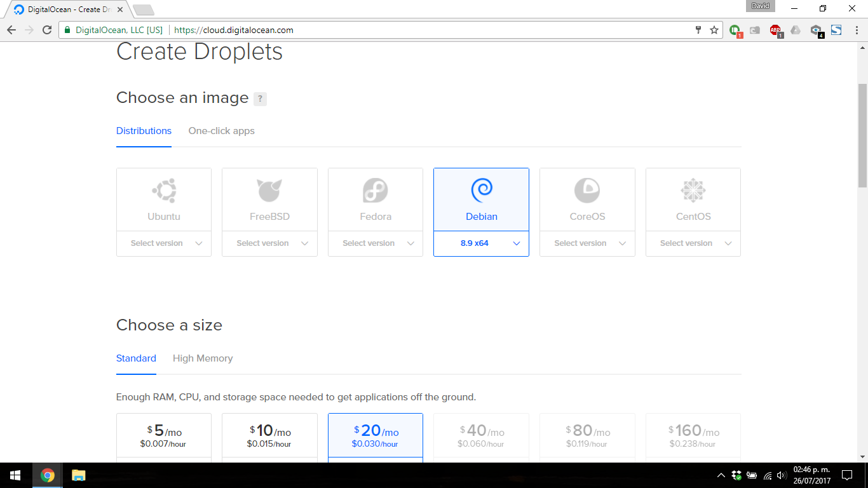The height and width of the screenshot is (488, 868).
Task: Click the browser forward arrow
Action: point(29,30)
